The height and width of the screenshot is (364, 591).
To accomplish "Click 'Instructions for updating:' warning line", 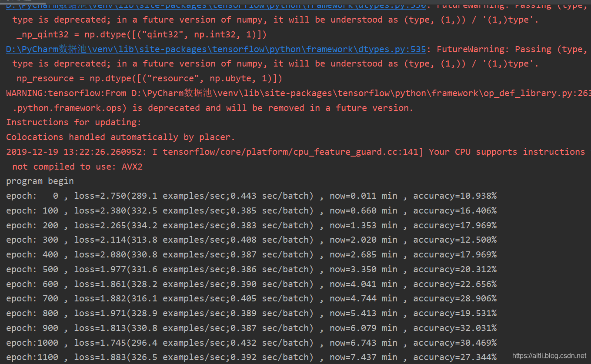I will pos(74,122).
